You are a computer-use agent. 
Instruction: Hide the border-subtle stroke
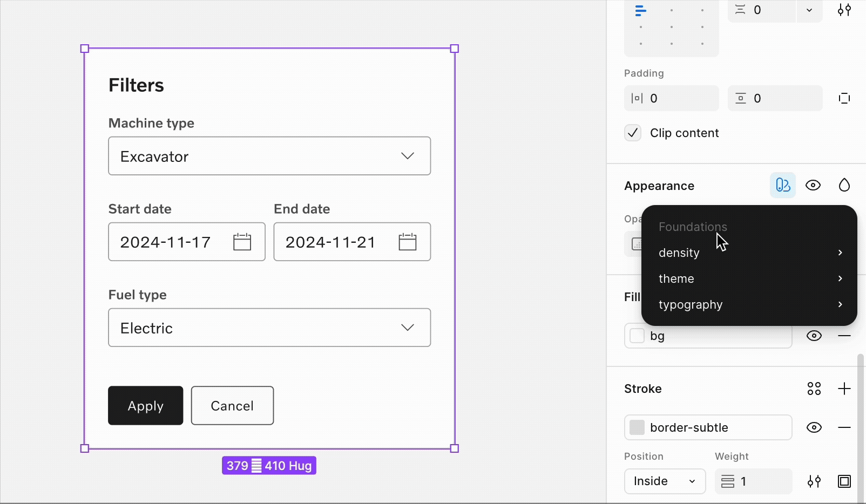[815, 427]
